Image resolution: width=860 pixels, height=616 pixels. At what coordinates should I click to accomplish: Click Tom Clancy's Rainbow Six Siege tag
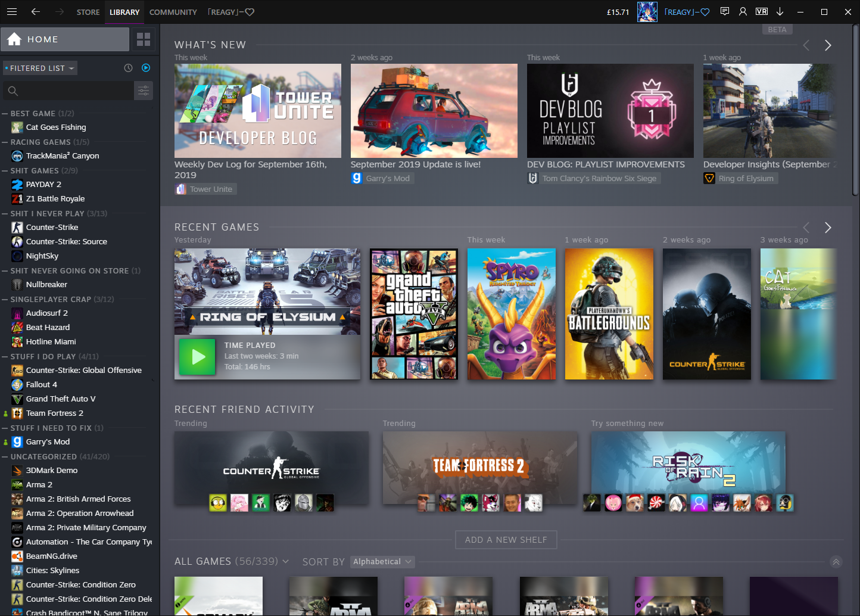coord(594,178)
